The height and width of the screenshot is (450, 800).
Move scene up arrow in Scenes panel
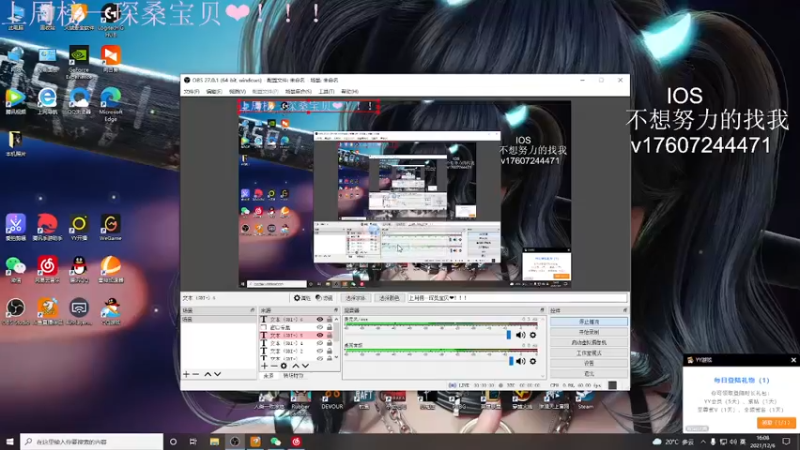[208, 374]
